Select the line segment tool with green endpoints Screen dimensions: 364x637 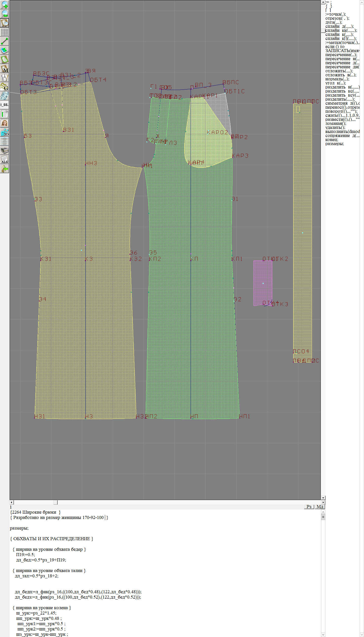click(x=5, y=41)
